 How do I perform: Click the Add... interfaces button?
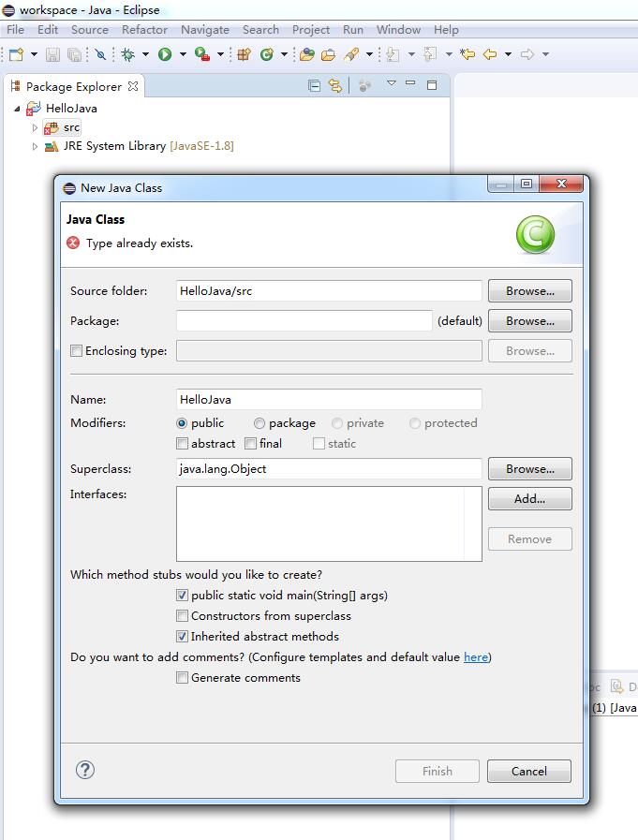pyautogui.click(x=529, y=499)
